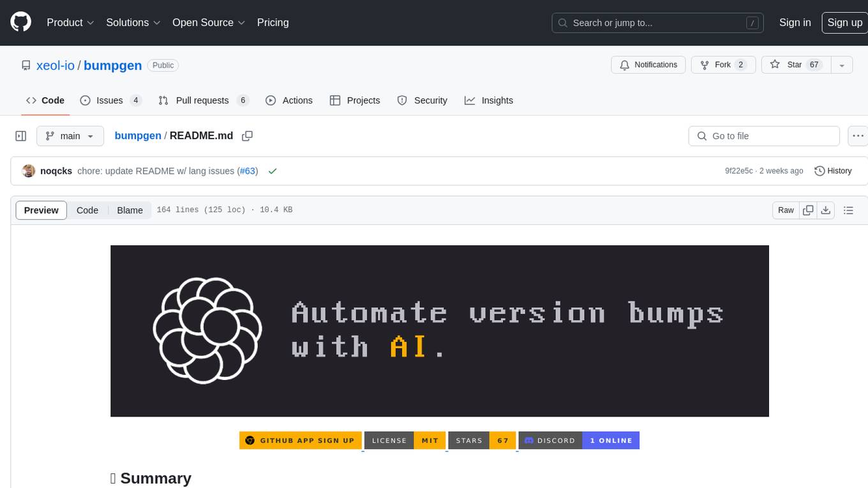Open the Pricing page

[273, 22]
